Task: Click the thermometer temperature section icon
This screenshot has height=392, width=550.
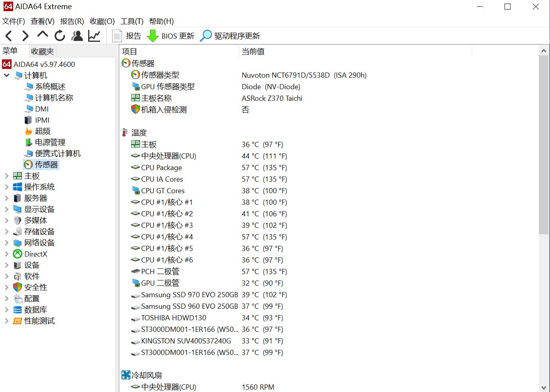Action: [x=125, y=133]
